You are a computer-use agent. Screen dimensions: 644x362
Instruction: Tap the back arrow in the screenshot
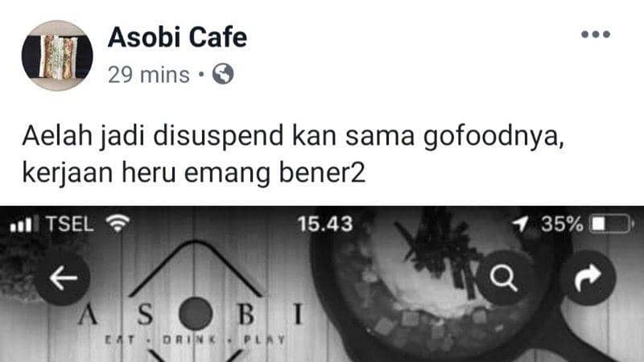64,278
